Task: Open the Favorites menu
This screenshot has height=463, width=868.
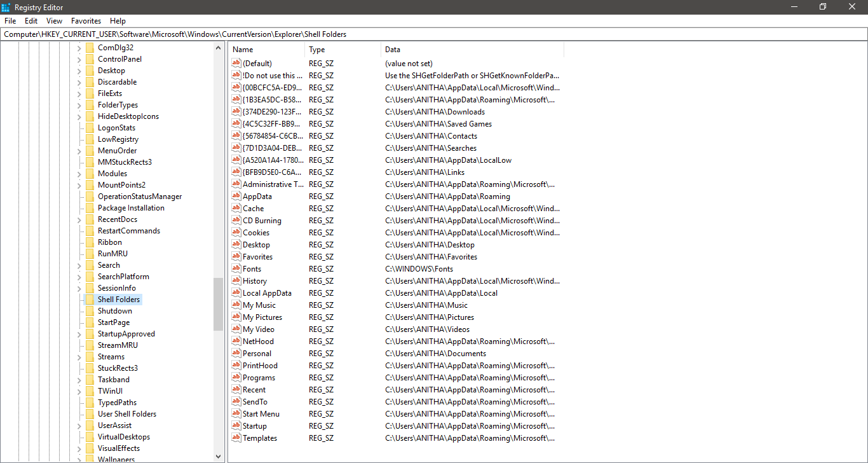Action: click(86, 21)
